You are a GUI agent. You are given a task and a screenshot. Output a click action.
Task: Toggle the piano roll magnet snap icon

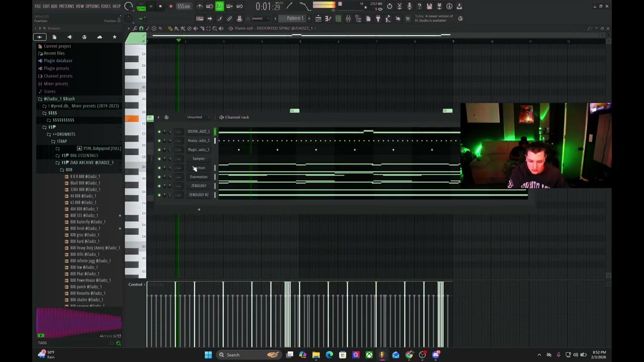click(x=141, y=28)
